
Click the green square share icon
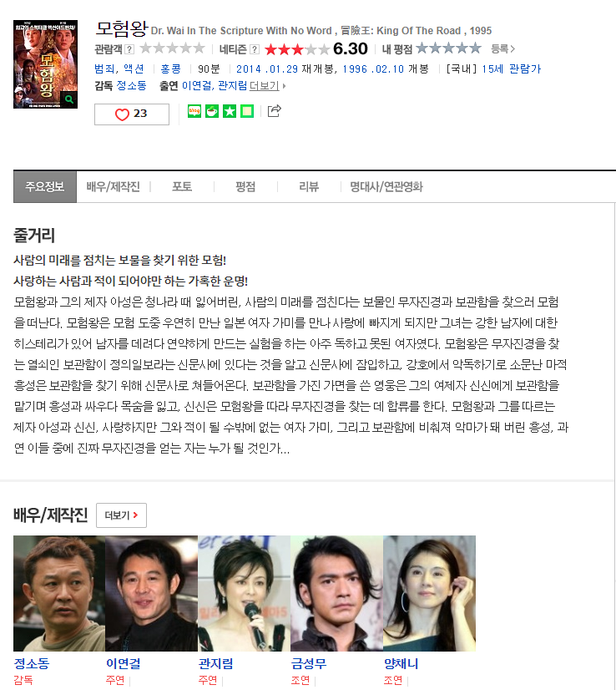247,111
